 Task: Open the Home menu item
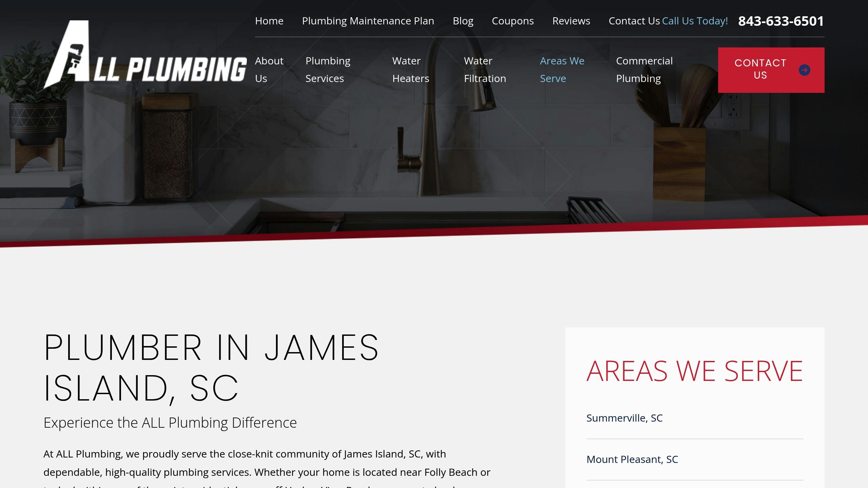pyautogui.click(x=269, y=21)
